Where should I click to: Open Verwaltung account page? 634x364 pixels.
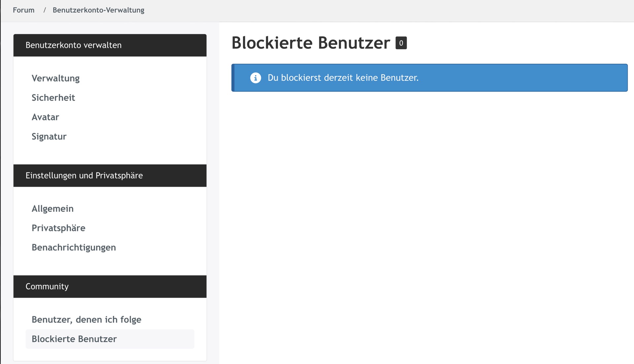55,78
